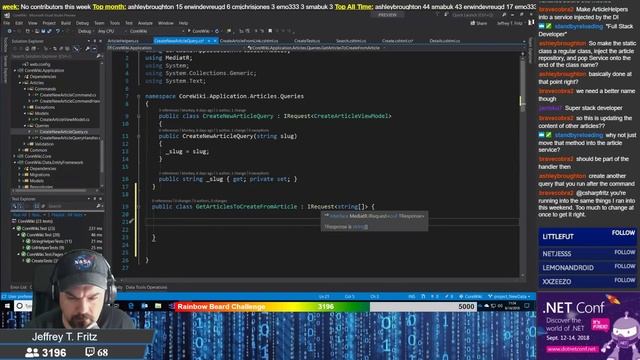Open the Analyze menu
The height and width of the screenshot is (360, 640).
pyautogui.click(x=145, y=23)
